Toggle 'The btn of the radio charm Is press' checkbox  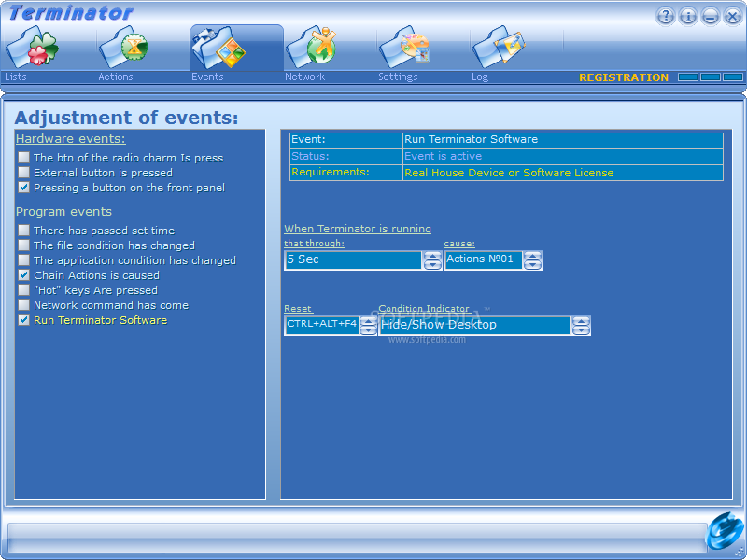coord(24,157)
